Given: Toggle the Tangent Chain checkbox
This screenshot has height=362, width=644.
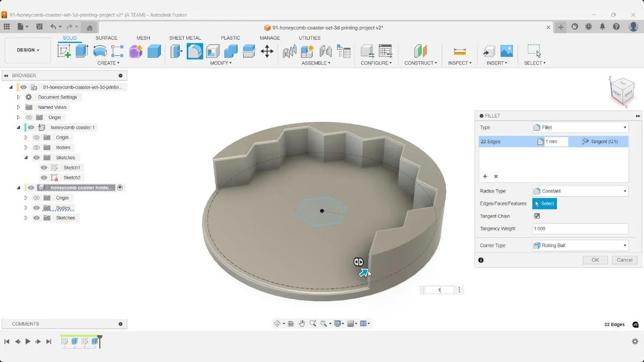Looking at the screenshot, I should (x=537, y=216).
